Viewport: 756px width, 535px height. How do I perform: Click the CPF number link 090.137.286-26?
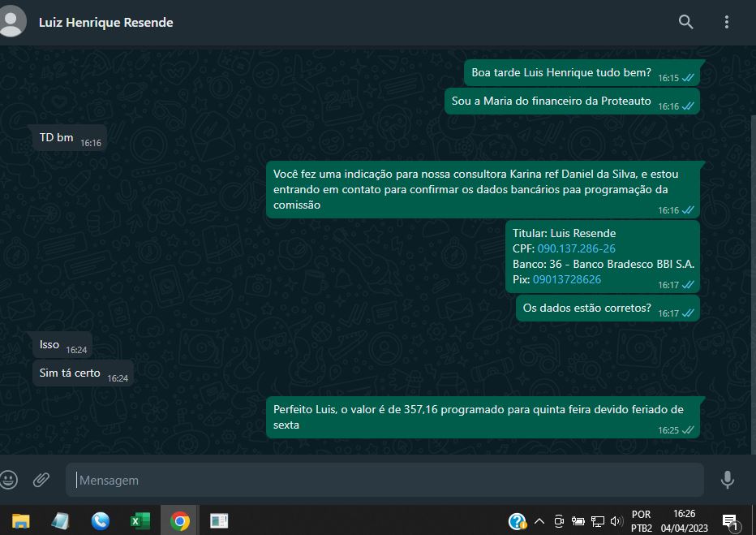tap(576, 248)
